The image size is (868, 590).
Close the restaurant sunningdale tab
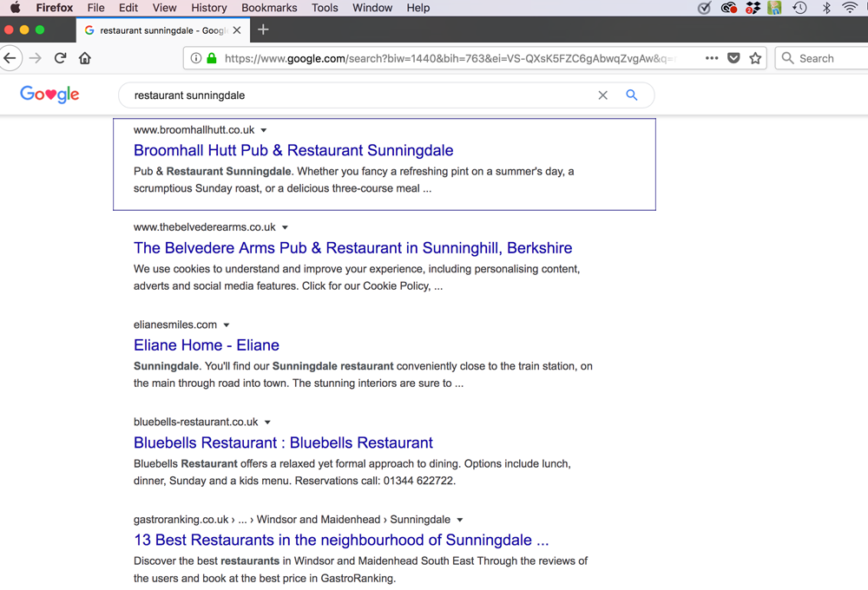tap(237, 30)
